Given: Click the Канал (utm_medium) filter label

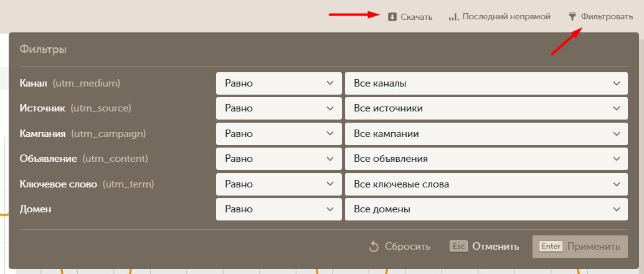Looking at the screenshot, I should (70, 83).
